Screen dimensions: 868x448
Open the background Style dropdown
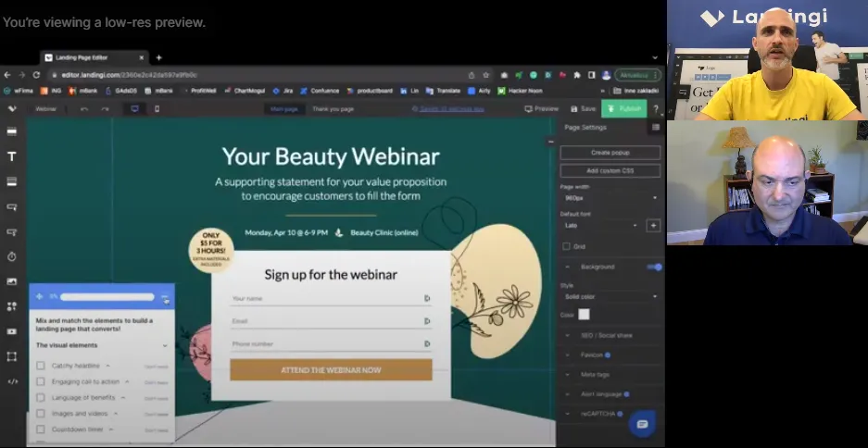click(x=610, y=297)
